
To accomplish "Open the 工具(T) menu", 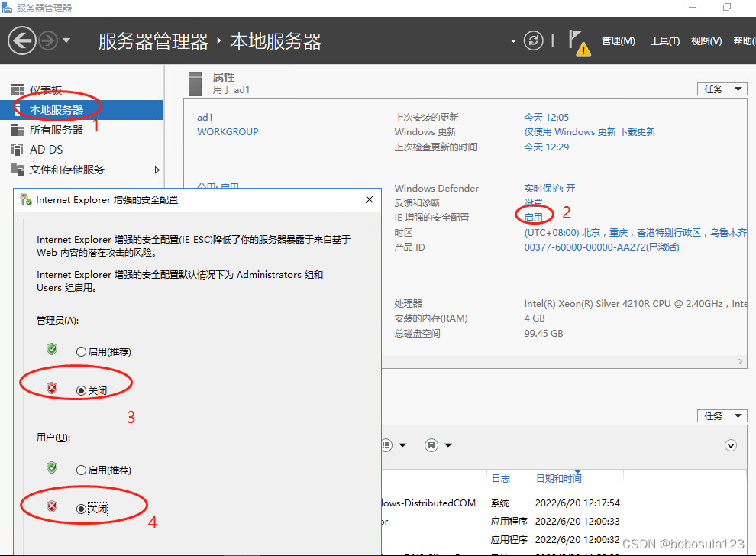I will pos(665,41).
